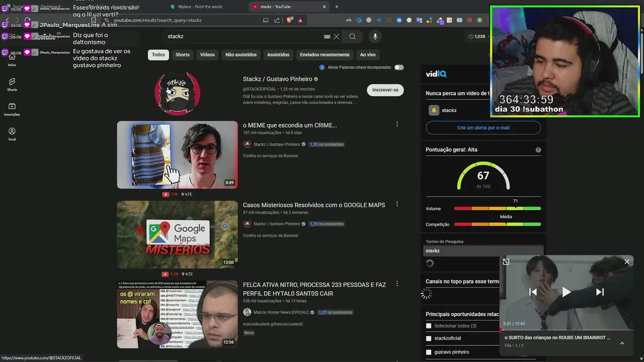
Task: Click the 1,35 mi assinantes badge on the MEME video
Action: tap(327, 144)
